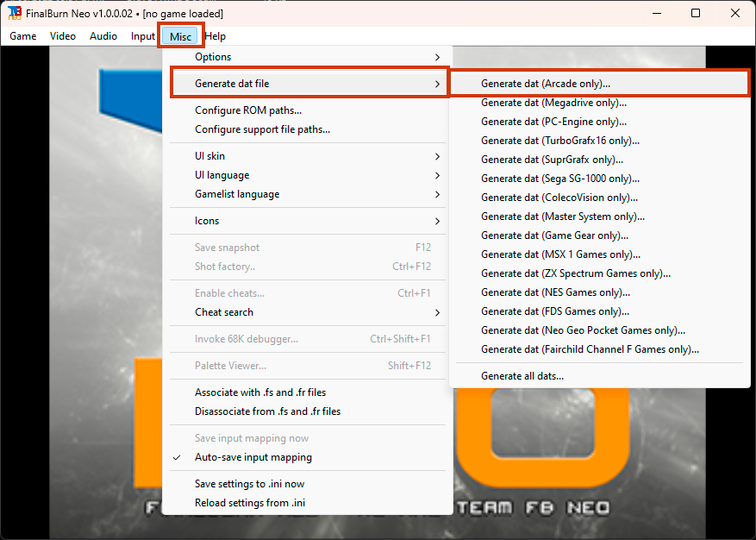Open Configure ROM paths dialog
The height and width of the screenshot is (540, 756).
click(x=308, y=110)
